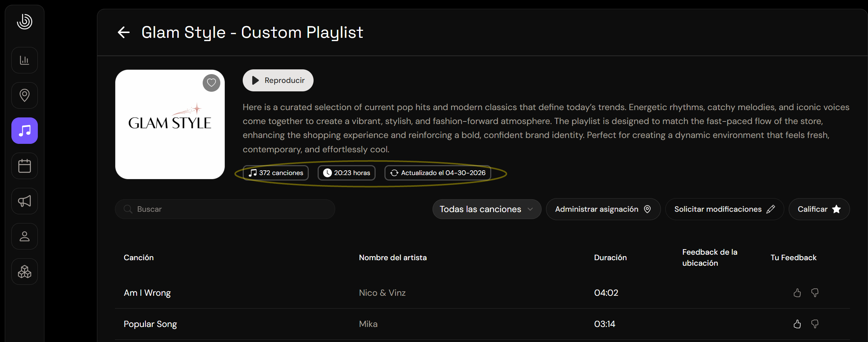Open the locations pin sidebar icon
868x342 pixels.
point(25,95)
